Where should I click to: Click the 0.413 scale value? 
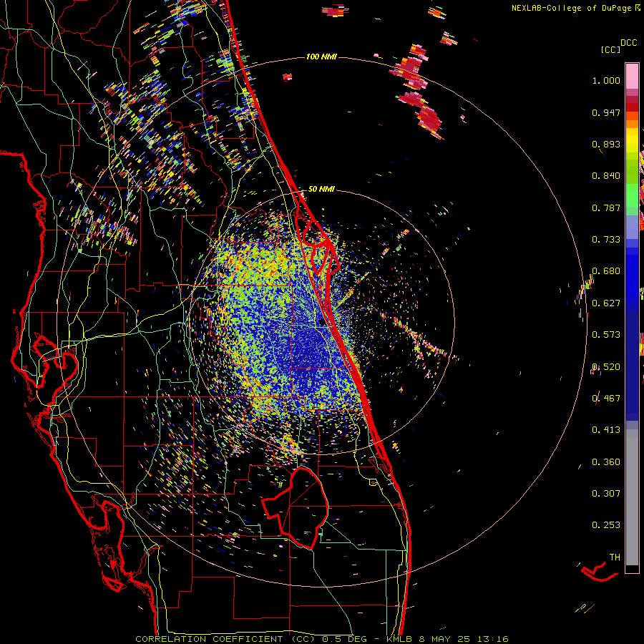click(606, 430)
